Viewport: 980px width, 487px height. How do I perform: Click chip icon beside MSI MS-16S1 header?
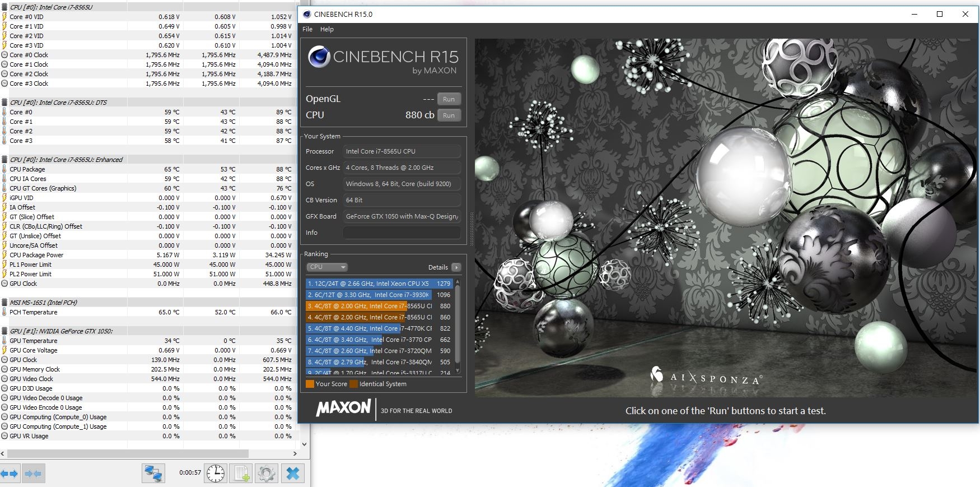click(x=4, y=303)
